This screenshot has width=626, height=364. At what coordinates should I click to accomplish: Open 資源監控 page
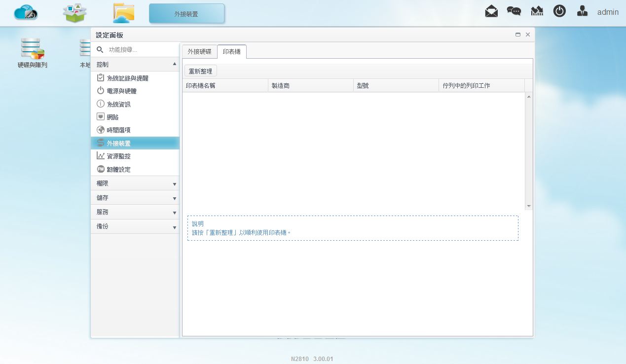click(x=135, y=156)
